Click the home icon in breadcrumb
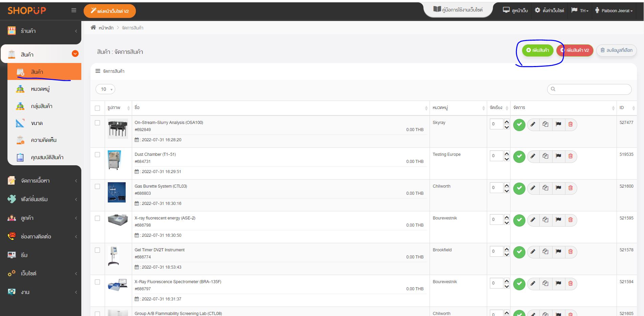Screen dimensions: 644x316 pos(93,27)
